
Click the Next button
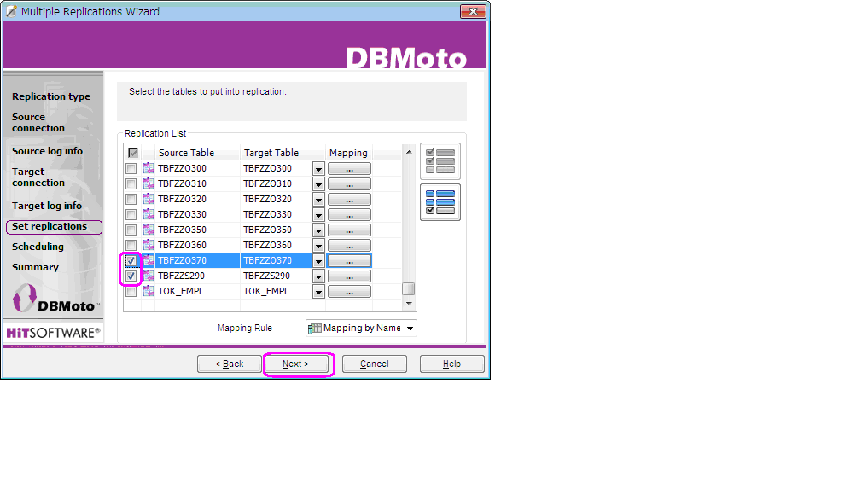tap(296, 364)
